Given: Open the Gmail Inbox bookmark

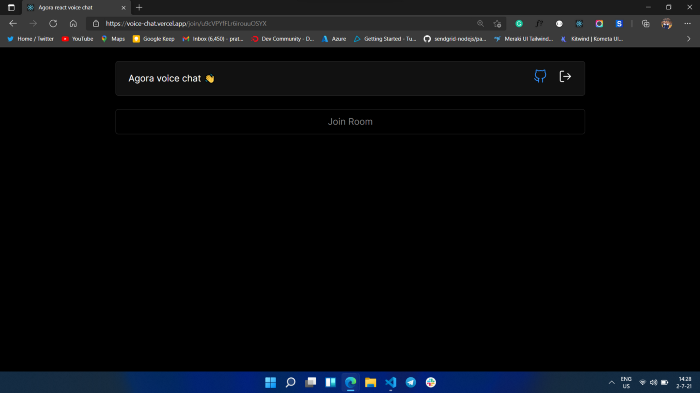Looking at the screenshot, I should point(213,39).
